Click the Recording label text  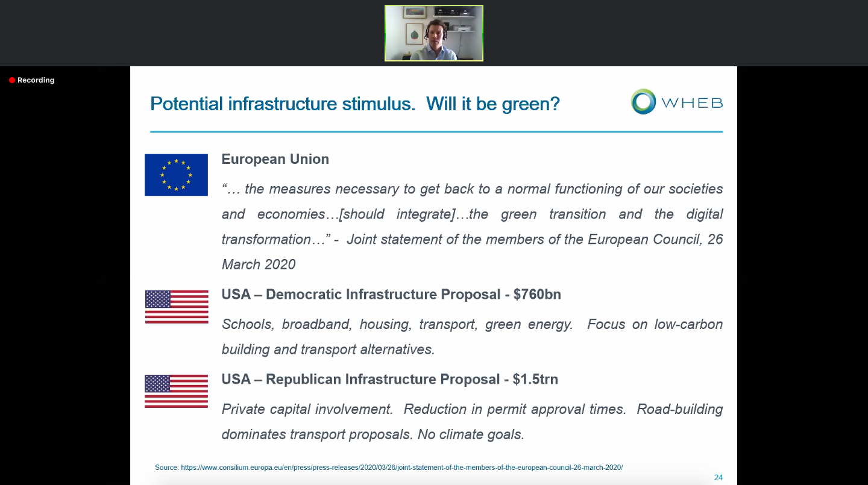(x=36, y=80)
